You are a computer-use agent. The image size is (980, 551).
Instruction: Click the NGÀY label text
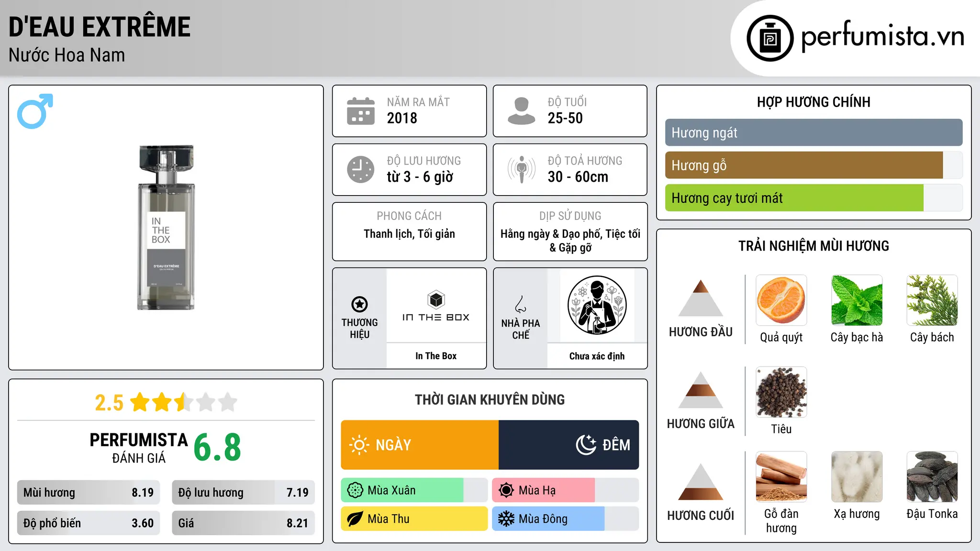click(393, 445)
